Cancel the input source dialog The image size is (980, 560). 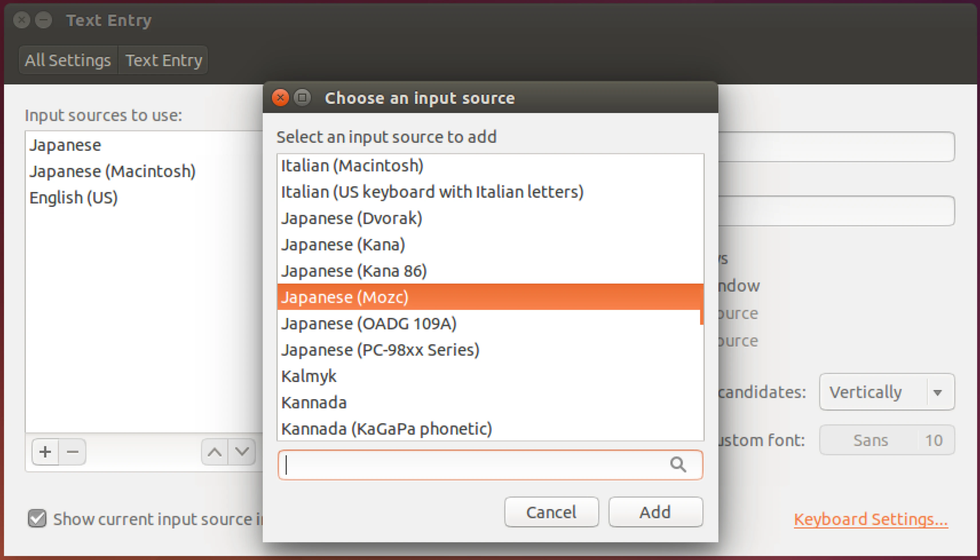click(552, 512)
